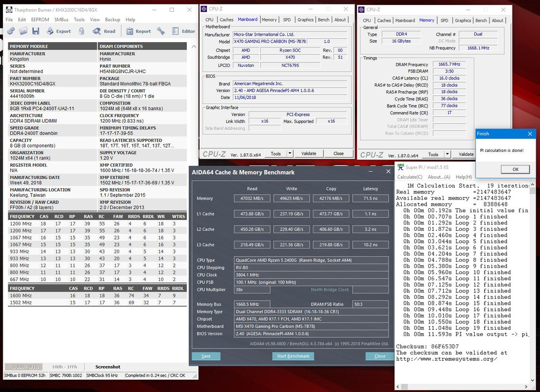Switch to About tab in Mainboard CPU-Z window

[340, 20]
